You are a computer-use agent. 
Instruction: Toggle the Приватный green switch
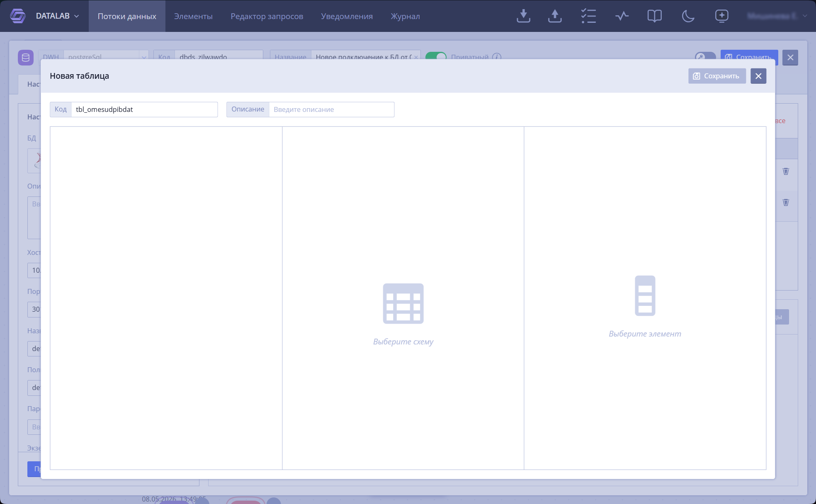(x=436, y=56)
